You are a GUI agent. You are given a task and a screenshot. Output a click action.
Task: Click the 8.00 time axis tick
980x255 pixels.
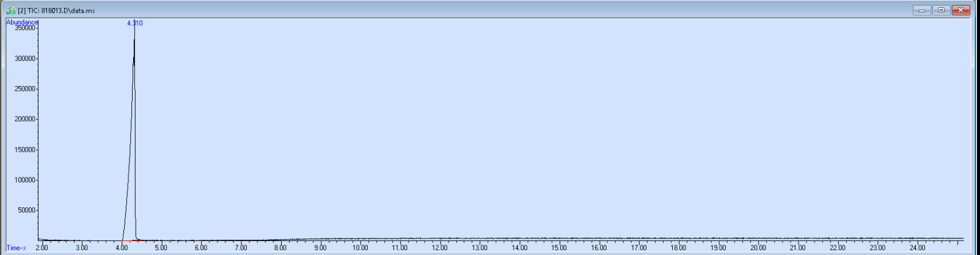point(280,248)
